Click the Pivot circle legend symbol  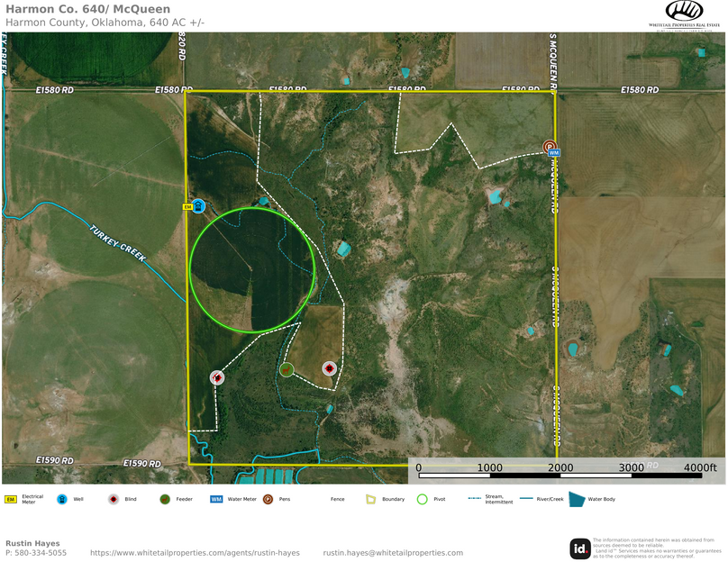422,499
